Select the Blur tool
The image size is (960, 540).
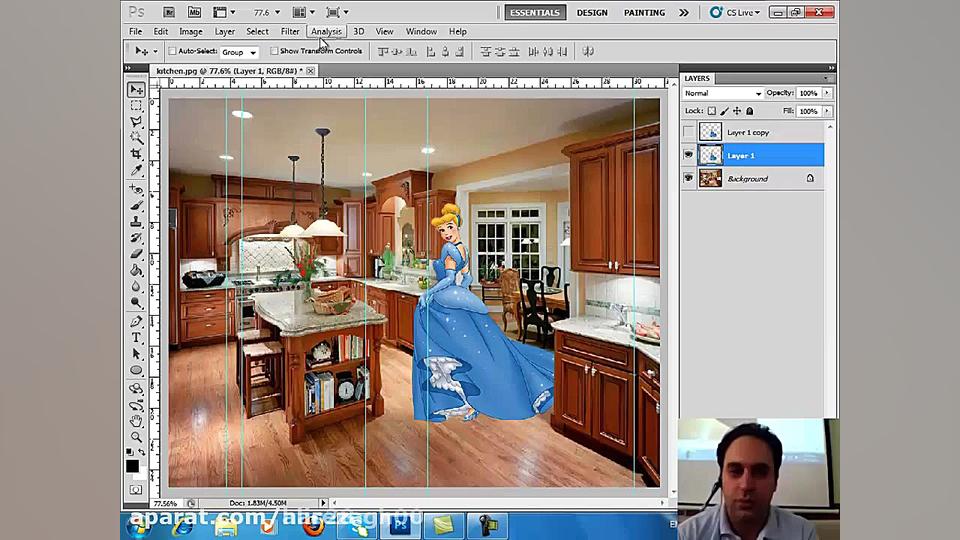pyautogui.click(x=136, y=286)
